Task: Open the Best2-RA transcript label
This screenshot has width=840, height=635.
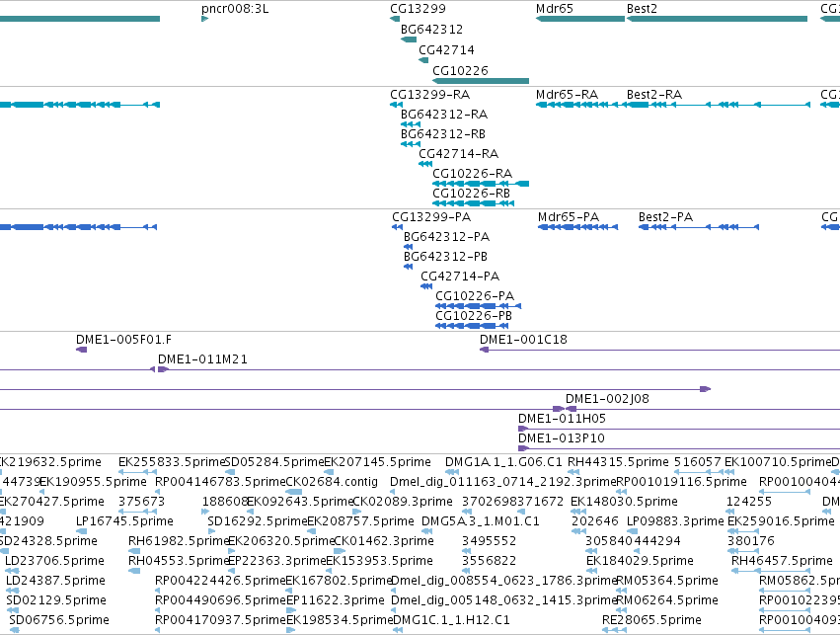Action: [654, 95]
